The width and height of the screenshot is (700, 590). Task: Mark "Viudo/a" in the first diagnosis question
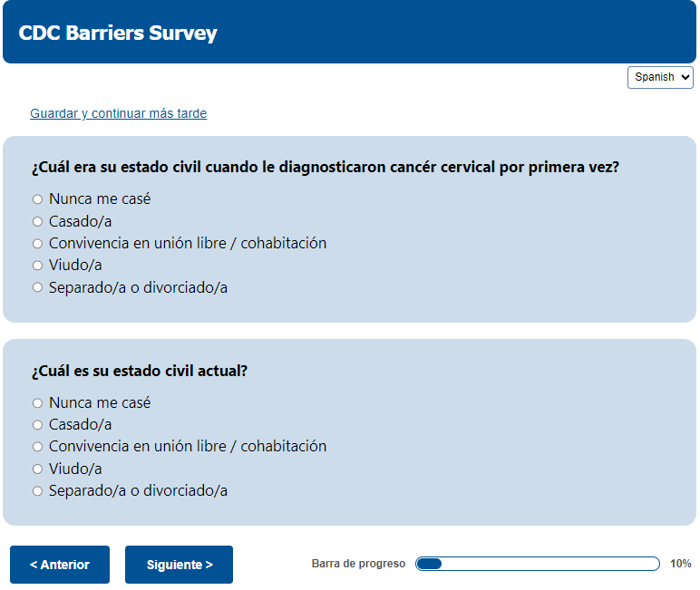click(x=38, y=266)
